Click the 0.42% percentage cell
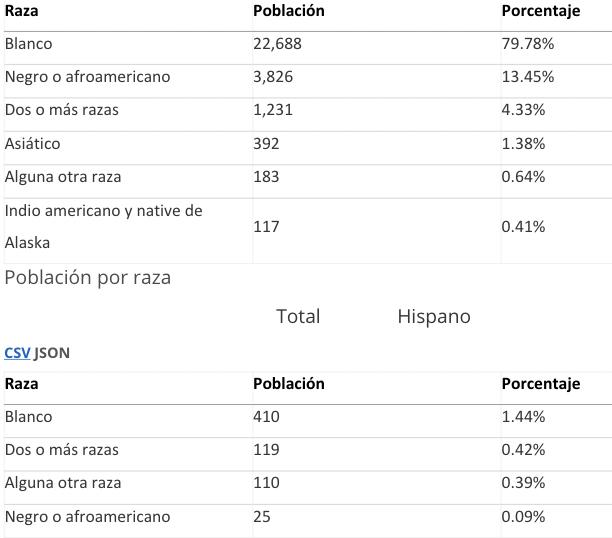This screenshot has height=538, width=612. click(x=523, y=450)
